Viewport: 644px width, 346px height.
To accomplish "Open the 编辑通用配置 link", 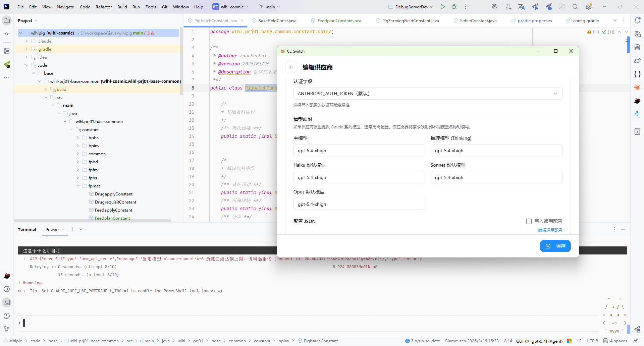I will pyautogui.click(x=550, y=230).
